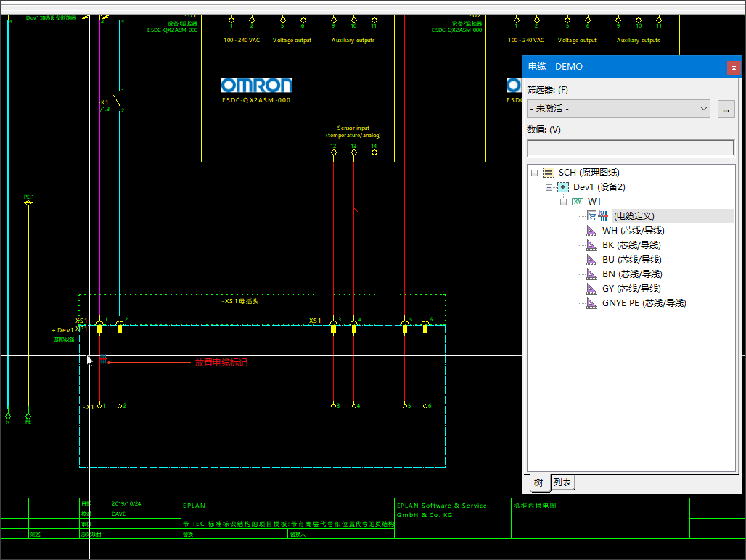
Task: Click the 机柜内供电图 title block text
Action: tap(535, 506)
